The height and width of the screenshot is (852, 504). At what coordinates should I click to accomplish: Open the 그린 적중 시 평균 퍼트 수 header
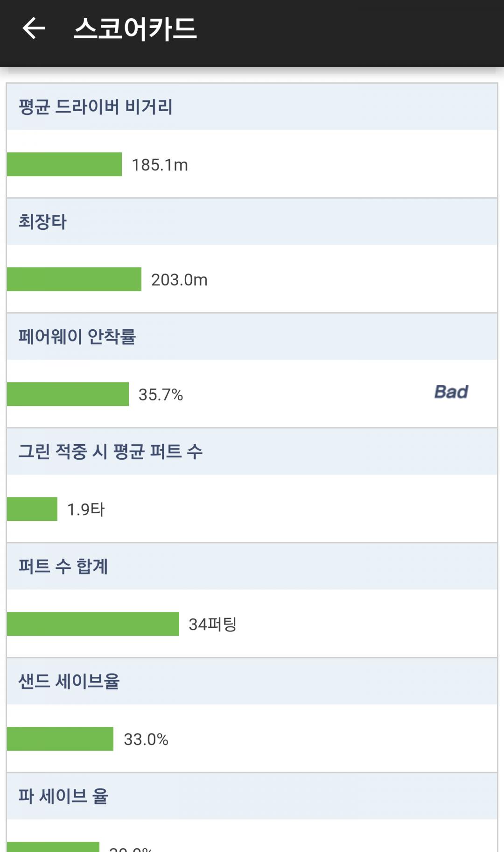pos(111,452)
